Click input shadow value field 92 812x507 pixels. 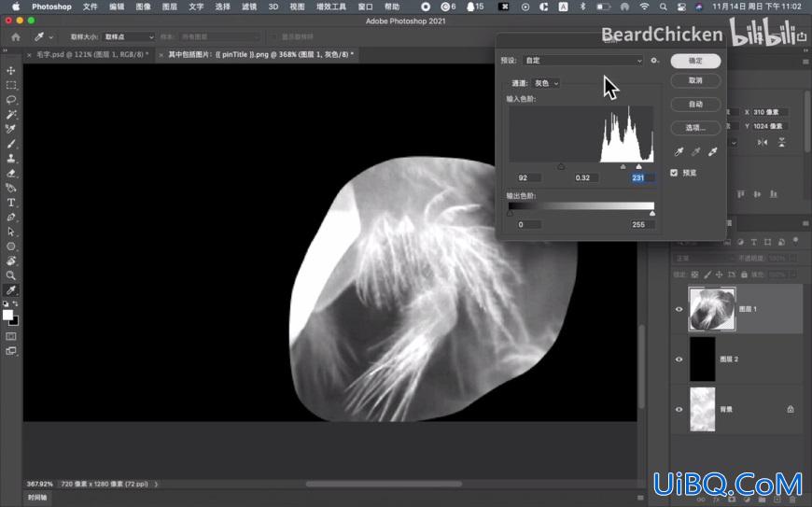click(x=528, y=177)
